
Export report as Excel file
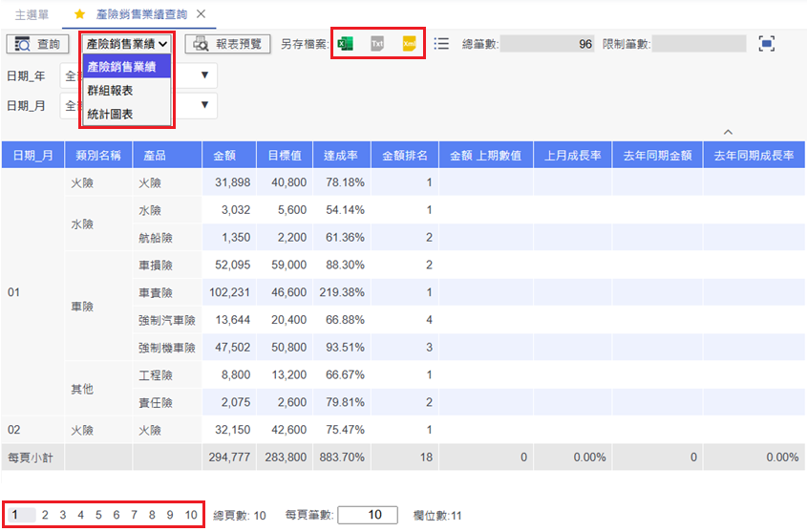coord(346,44)
